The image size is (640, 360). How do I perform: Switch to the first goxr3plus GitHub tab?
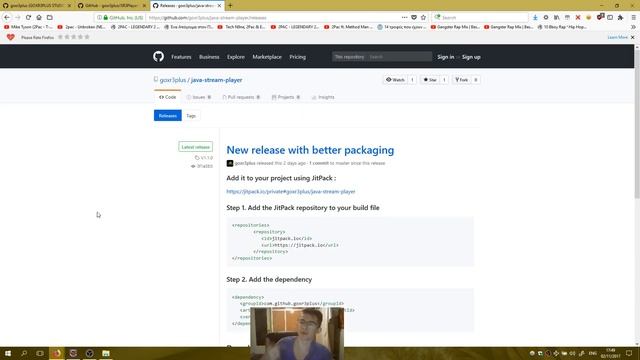pos(36,6)
